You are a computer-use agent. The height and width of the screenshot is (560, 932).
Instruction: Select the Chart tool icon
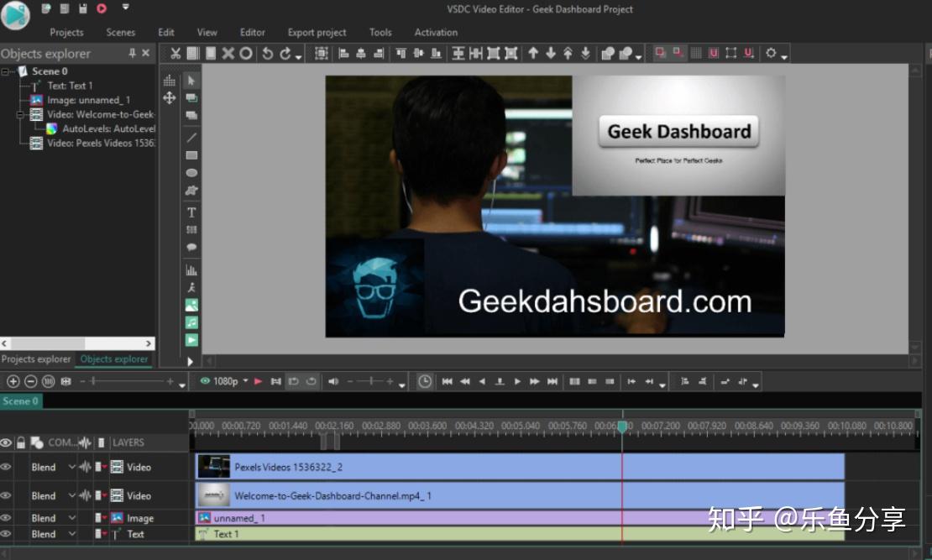191,270
